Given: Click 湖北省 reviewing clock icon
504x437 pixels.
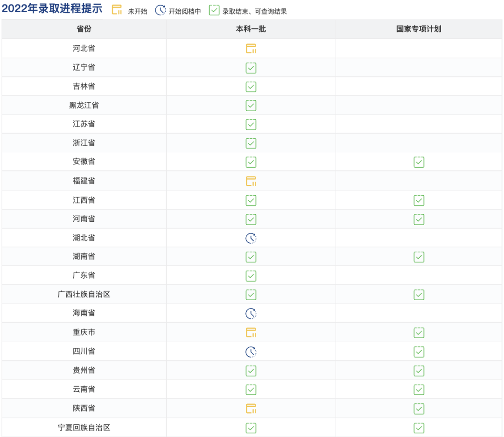Looking at the screenshot, I should click(x=251, y=238).
